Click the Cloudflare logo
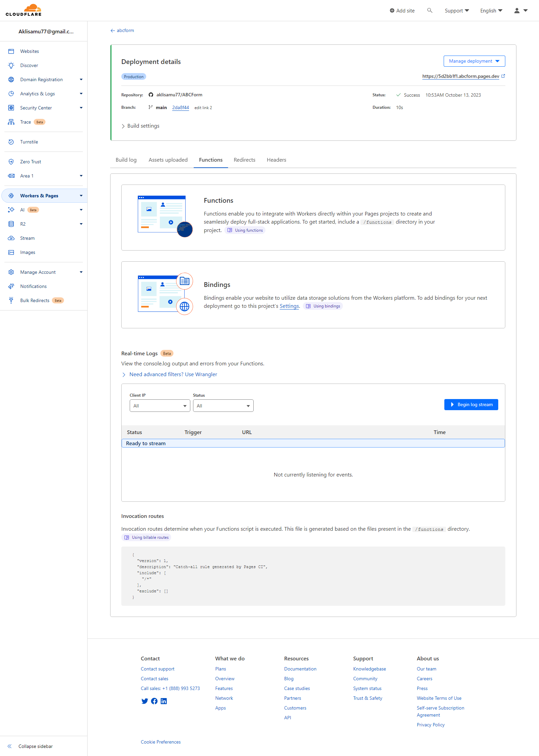539x756 pixels. point(24,10)
